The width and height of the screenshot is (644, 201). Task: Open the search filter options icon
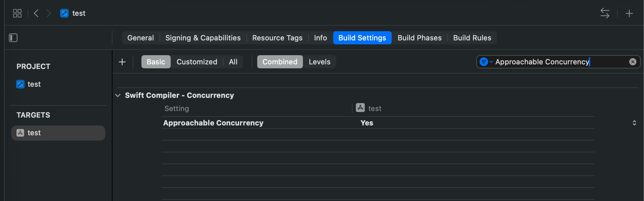click(x=486, y=62)
